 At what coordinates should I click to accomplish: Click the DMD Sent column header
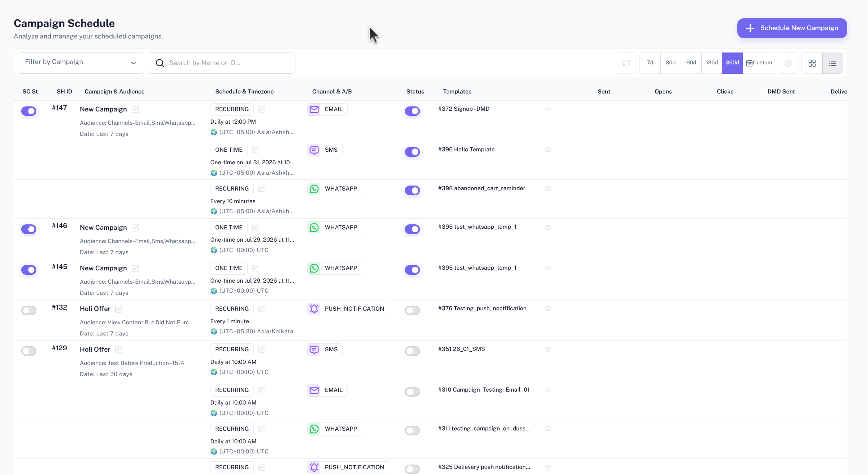(x=781, y=92)
